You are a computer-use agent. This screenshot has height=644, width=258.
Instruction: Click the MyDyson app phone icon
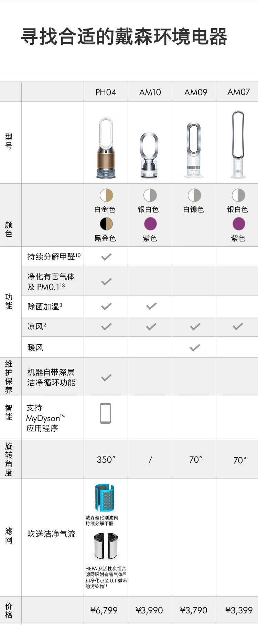click(106, 413)
